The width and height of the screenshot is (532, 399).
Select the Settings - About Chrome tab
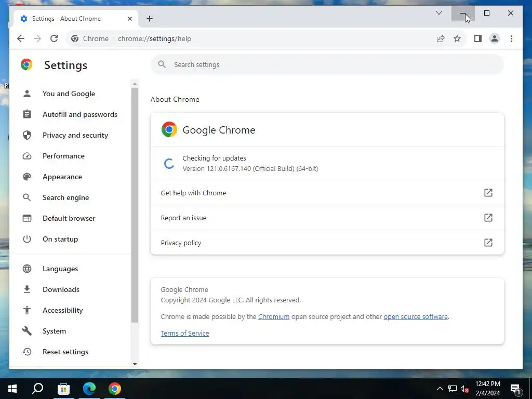pos(75,19)
